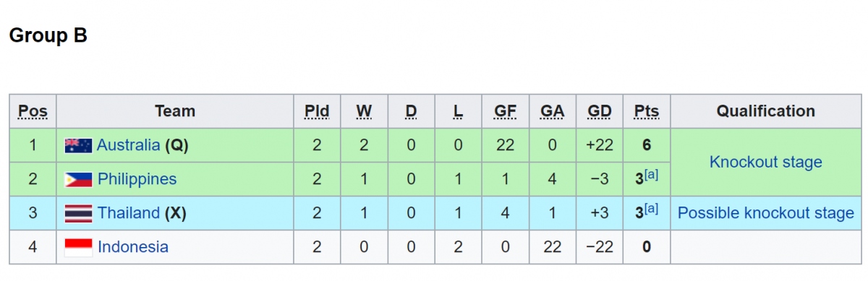Screen dimensions: 868x281
Task: Click the Indonesia flag icon
Action: pyautogui.click(x=78, y=247)
